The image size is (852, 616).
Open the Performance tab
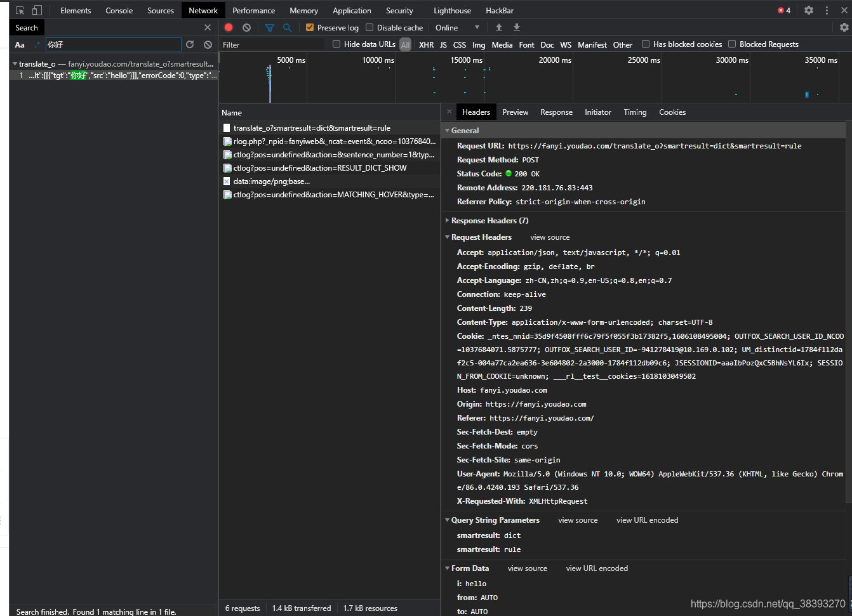[254, 10]
